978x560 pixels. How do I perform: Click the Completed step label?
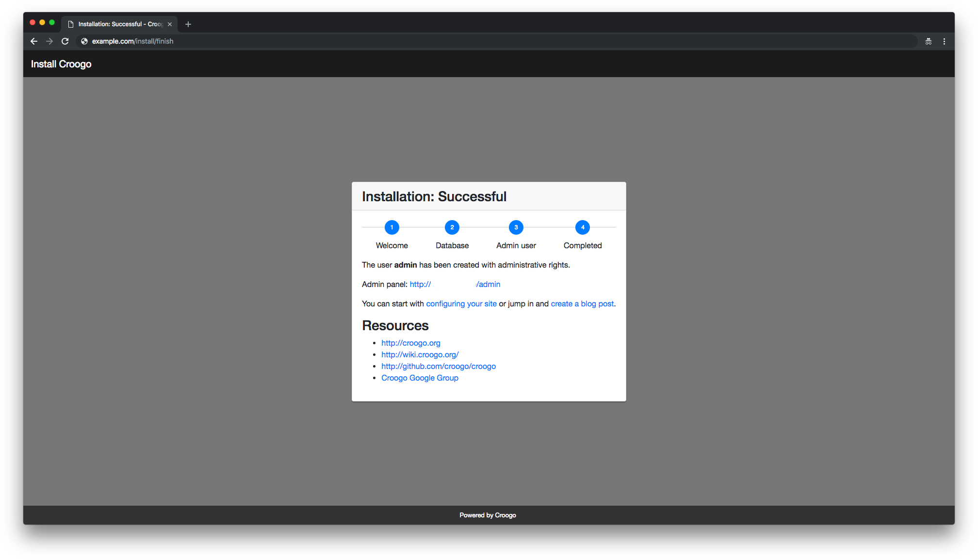[583, 246]
